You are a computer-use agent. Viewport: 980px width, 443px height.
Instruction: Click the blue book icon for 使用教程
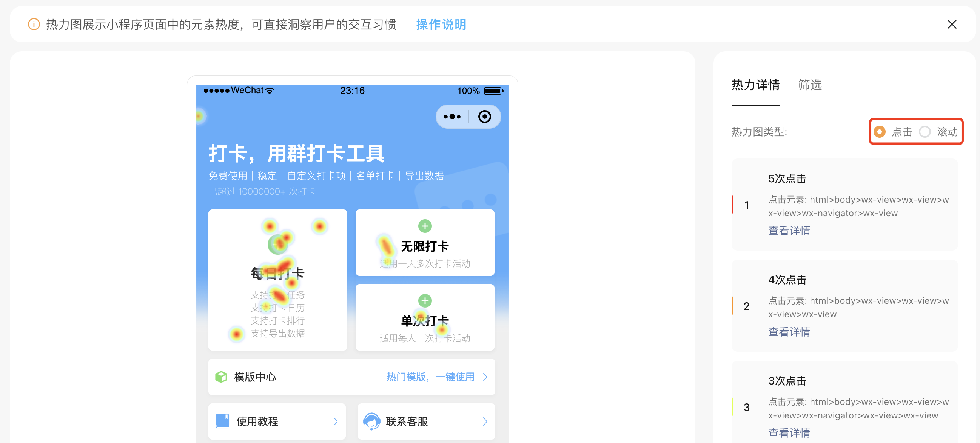(222, 421)
